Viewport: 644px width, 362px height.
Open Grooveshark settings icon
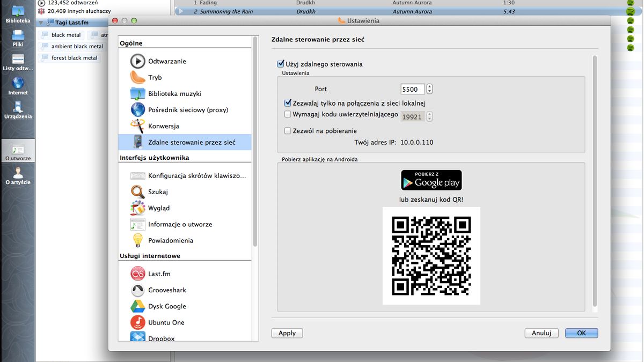tap(138, 290)
